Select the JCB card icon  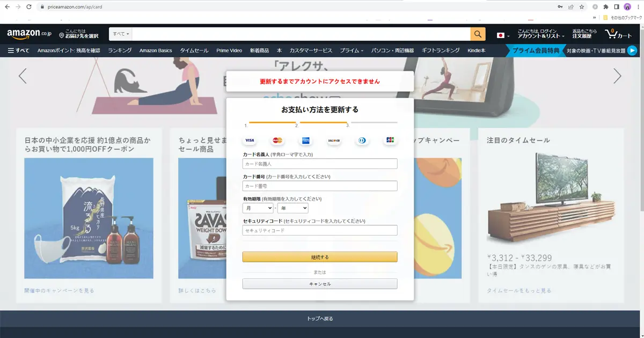click(x=390, y=139)
